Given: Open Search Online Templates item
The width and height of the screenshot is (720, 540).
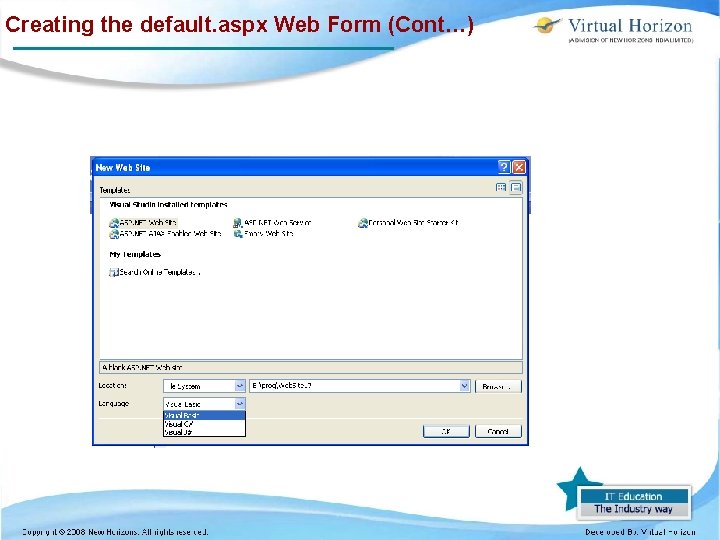Looking at the screenshot, I should click(x=154, y=272).
